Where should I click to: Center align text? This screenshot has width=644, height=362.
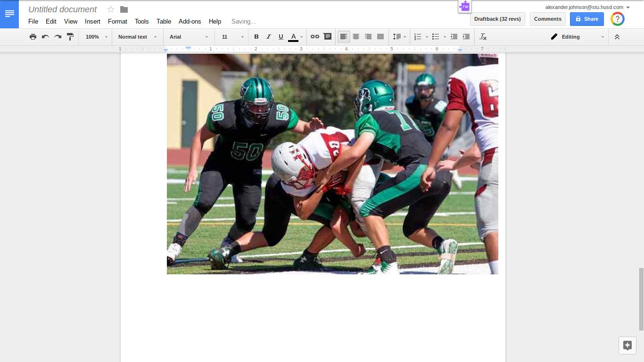pos(356,37)
